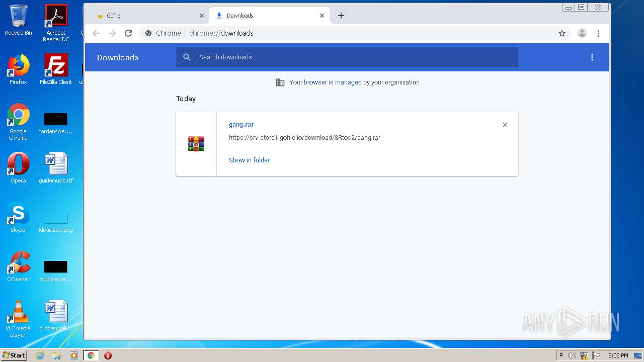Open the volume tray icon

click(x=572, y=355)
